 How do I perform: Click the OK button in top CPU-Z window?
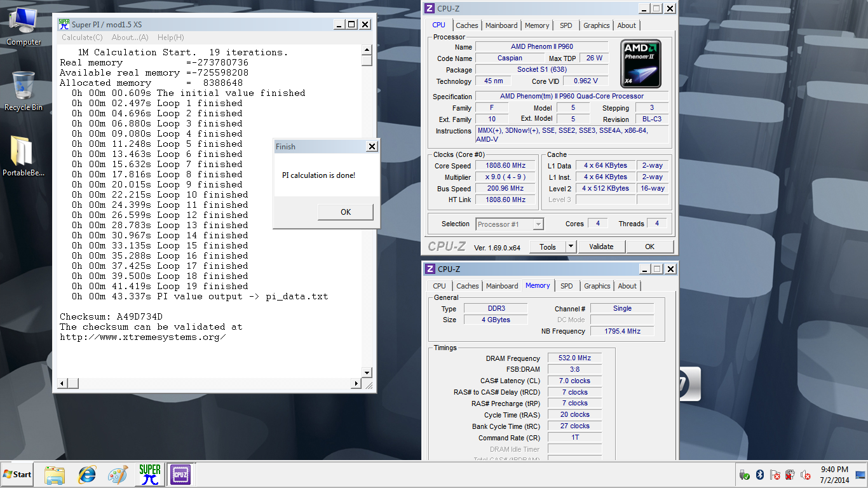coord(650,247)
